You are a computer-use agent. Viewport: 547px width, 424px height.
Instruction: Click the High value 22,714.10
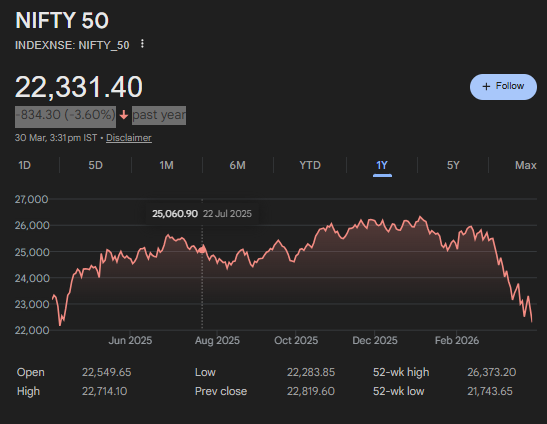105,391
